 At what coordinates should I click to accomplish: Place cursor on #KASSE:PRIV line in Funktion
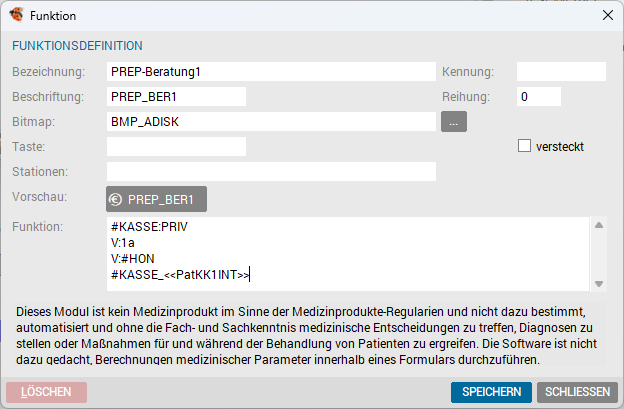pos(149,227)
